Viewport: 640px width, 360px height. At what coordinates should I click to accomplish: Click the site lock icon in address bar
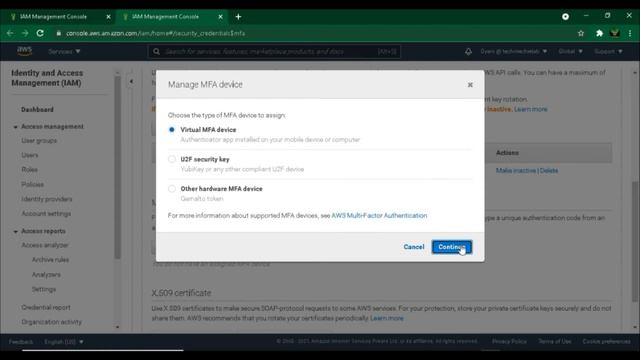(58, 33)
